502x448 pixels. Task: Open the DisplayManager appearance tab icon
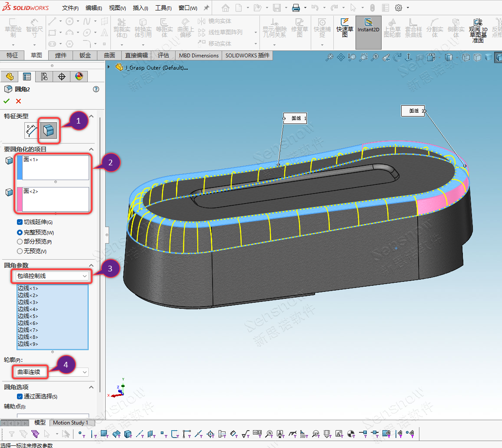pyautogui.click(x=79, y=77)
